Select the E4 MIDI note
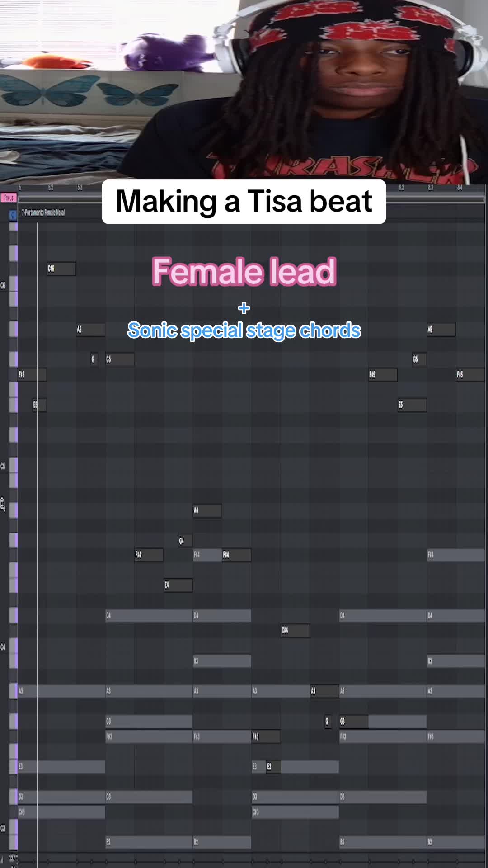 click(178, 585)
